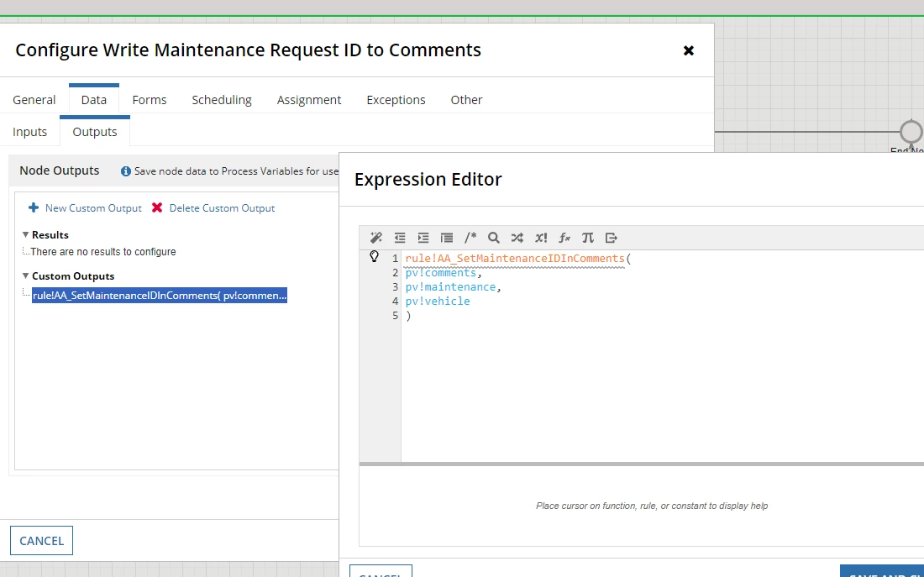This screenshot has height=577, width=924.
Task: Click the x! rule icon
Action: (x=541, y=238)
